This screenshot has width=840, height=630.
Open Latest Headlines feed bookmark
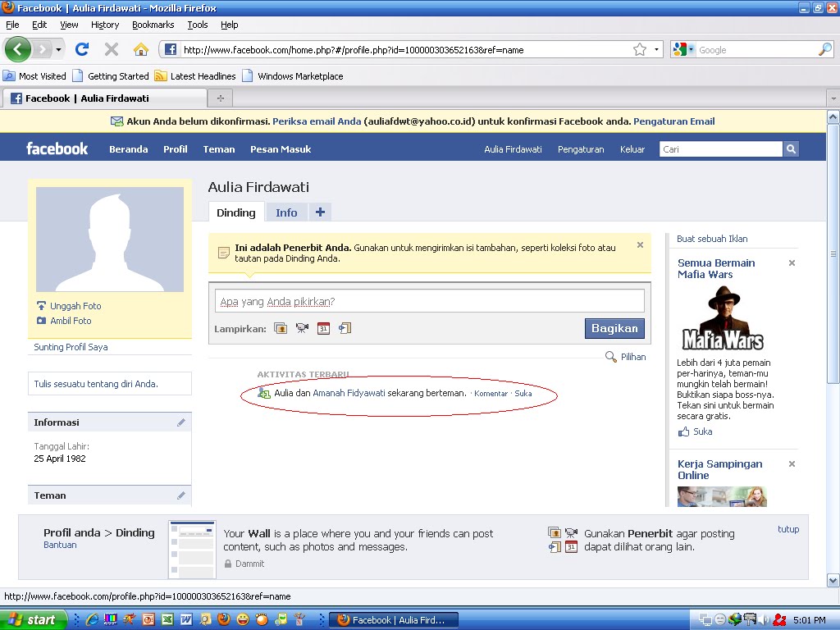(195, 76)
